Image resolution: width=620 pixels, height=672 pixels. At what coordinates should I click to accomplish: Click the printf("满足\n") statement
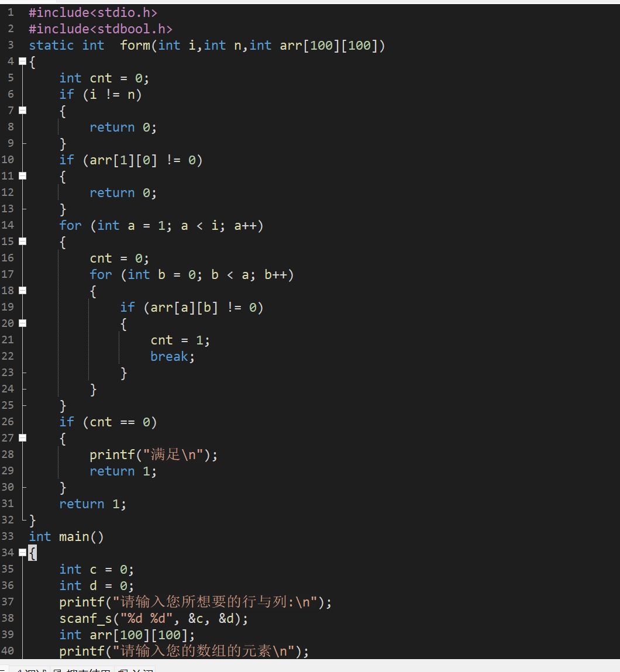point(153,454)
